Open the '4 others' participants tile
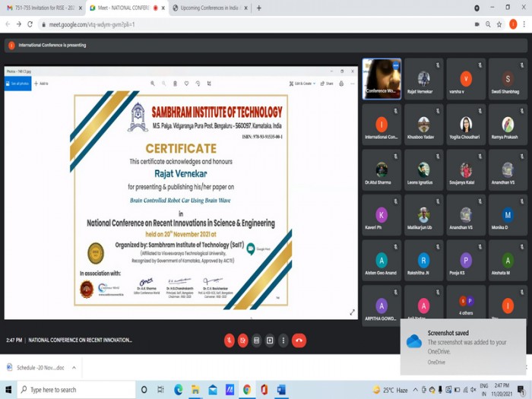 tap(465, 304)
